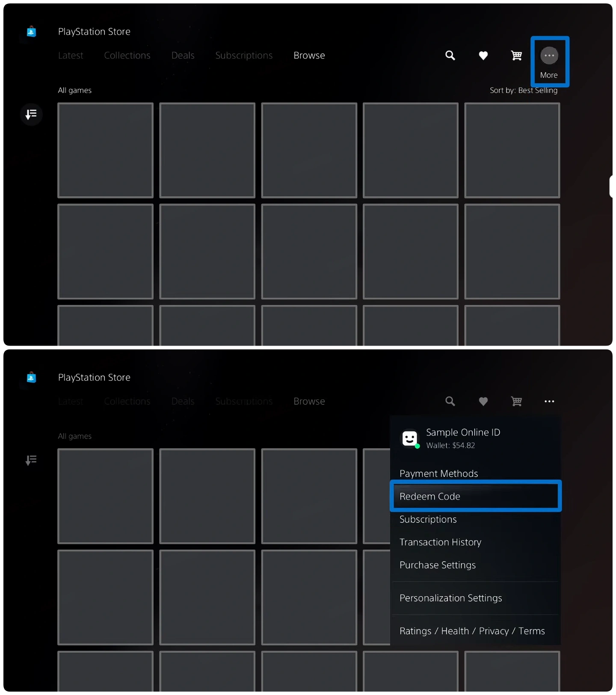Viewport: 616px width, 695px height.
Task: Click the search magnifier in lower screenshot
Action: coord(450,401)
